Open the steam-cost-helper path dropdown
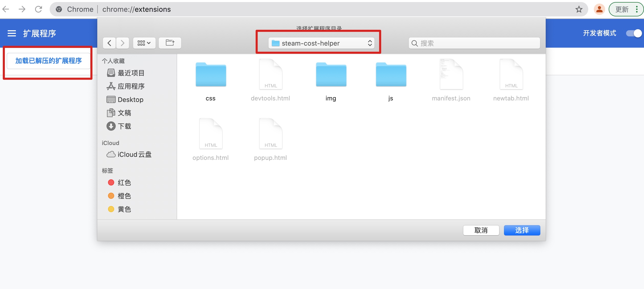 coord(321,43)
